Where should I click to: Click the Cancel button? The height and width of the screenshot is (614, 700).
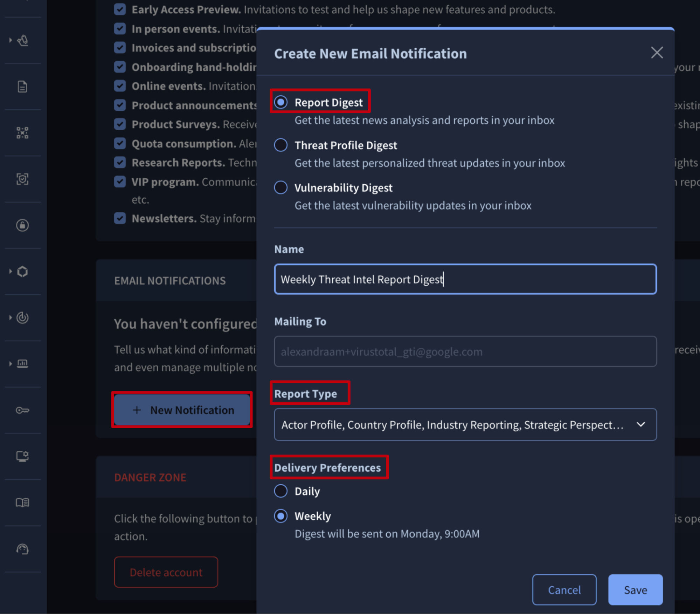pyautogui.click(x=564, y=590)
